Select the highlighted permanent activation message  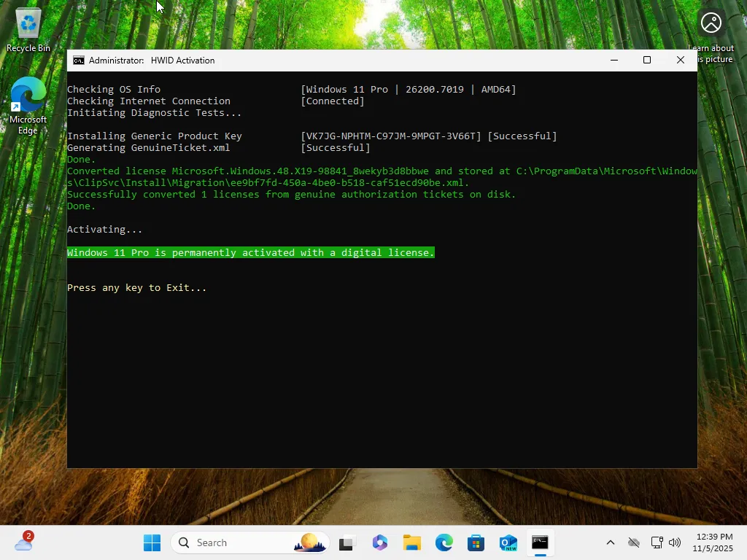tap(250, 252)
